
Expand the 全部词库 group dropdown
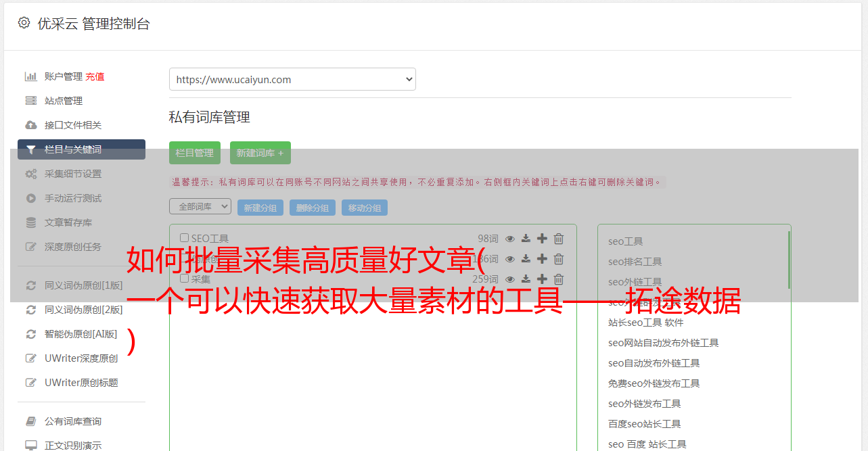point(200,206)
